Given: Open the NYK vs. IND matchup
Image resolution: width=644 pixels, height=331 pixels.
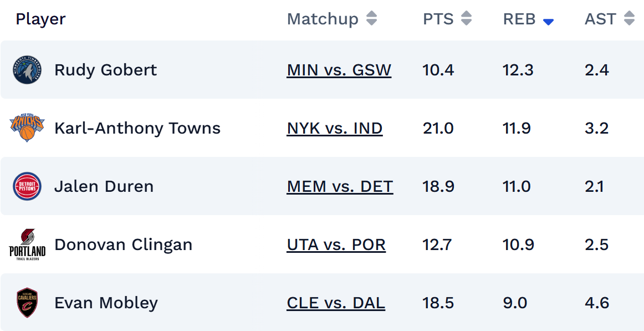Looking at the screenshot, I should pyautogui.click(x=334, y=129).
